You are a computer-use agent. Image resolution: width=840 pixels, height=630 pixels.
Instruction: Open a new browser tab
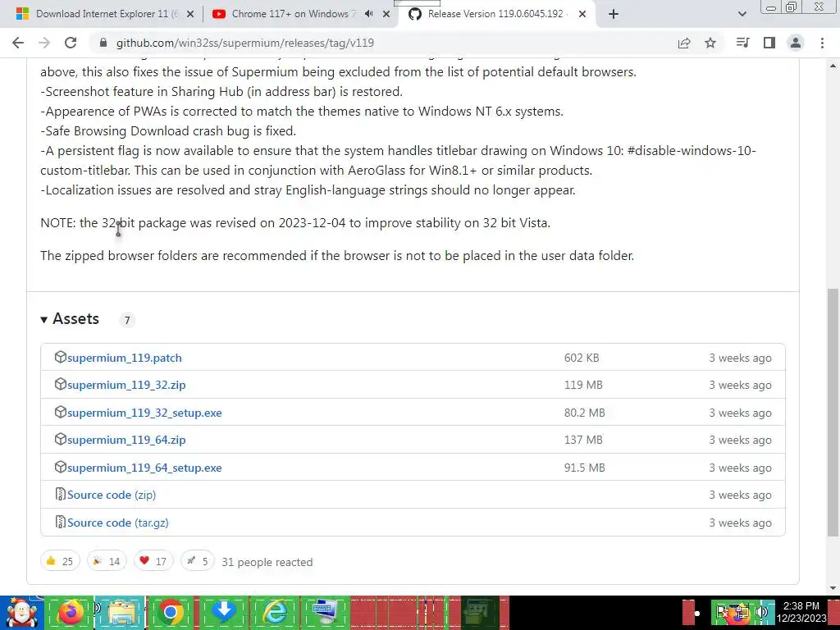(x=614, y=14)
